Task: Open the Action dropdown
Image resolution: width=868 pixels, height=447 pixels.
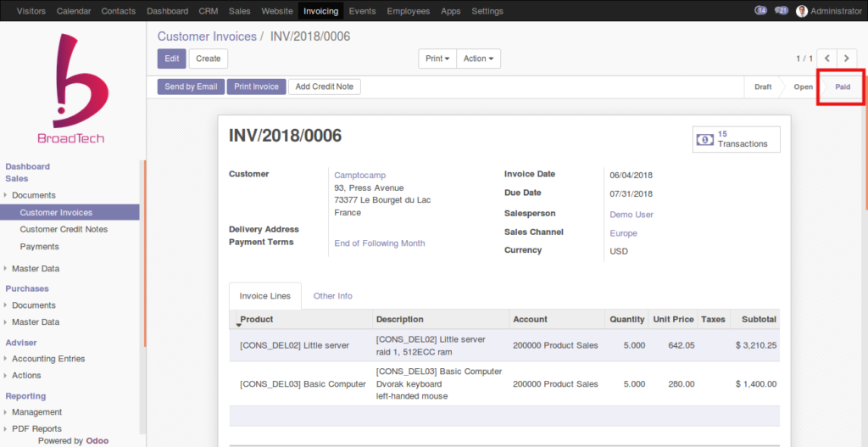Action: tap(479, 59)
